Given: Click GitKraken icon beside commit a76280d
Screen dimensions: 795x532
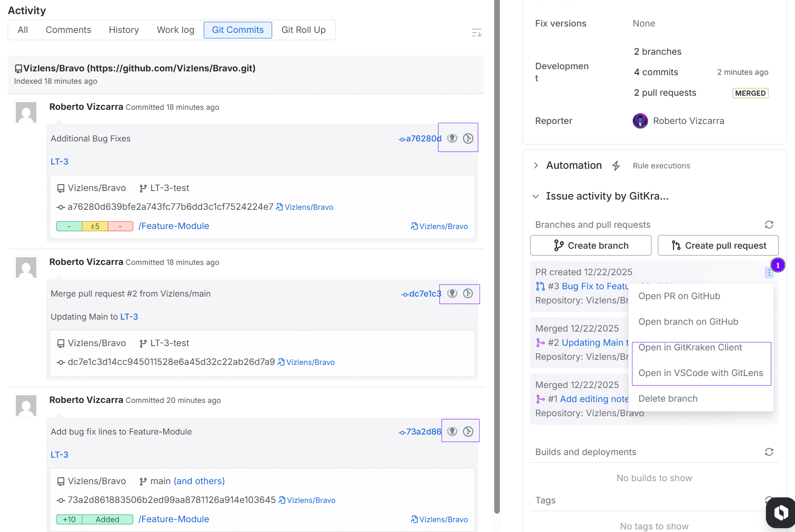Looking at the screenshot, I should tap(452, 138).
